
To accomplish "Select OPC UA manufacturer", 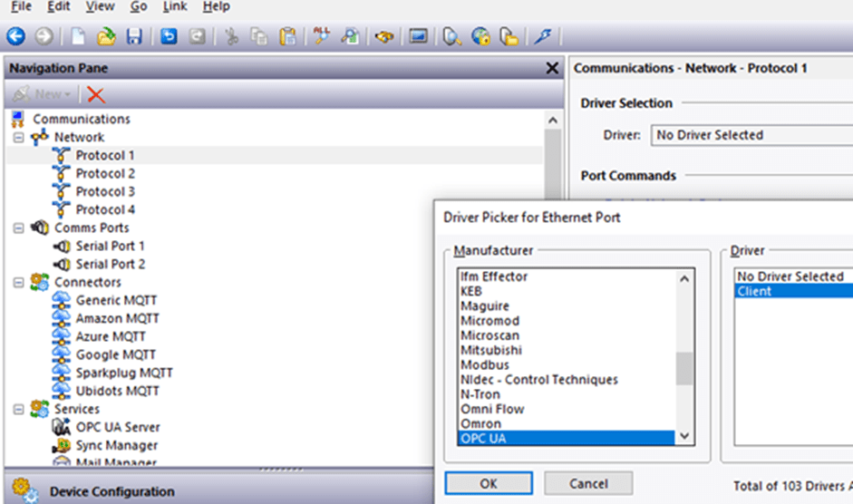I will point(566,438).
